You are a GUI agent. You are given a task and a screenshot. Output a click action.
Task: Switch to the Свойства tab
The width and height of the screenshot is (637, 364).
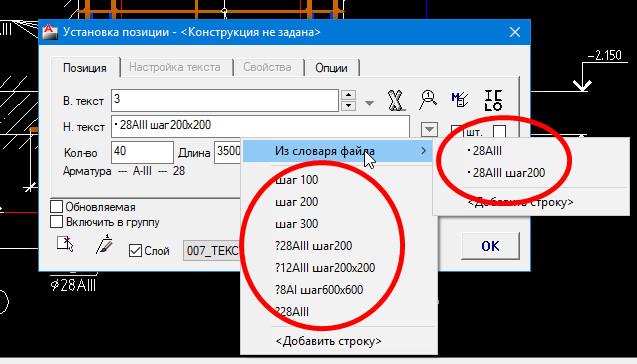tap(267, 67)
